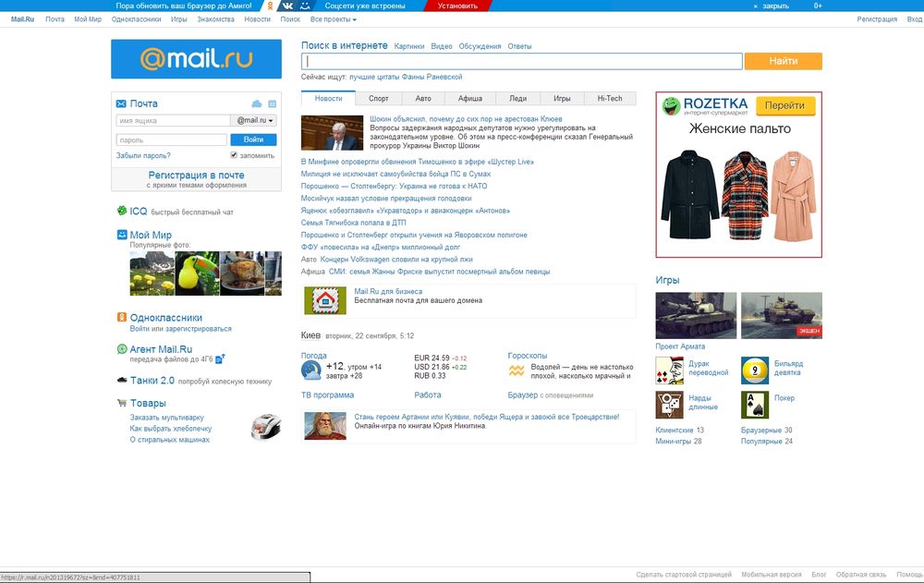The image size is (924, 583).
Task: Open the Проект Армата tank thumbnail
Action: [x=696, y=315]
